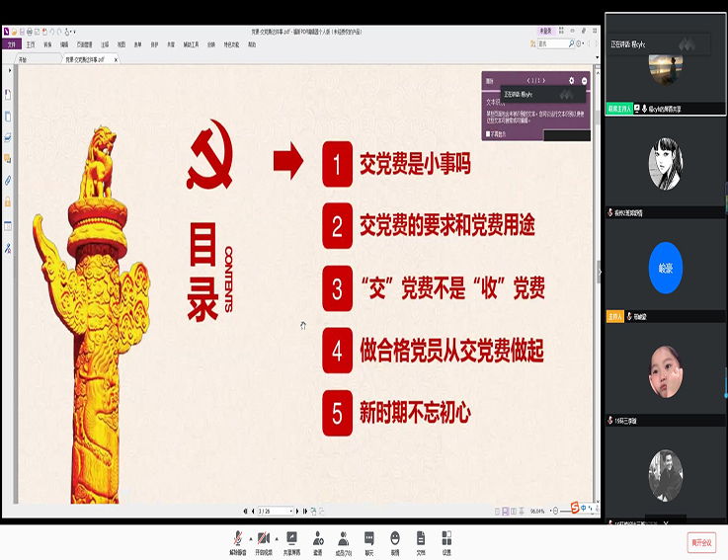This screenshot has width=728, height=560.
Task: Click the Sogou input method S icon
Action: (575, 508)
